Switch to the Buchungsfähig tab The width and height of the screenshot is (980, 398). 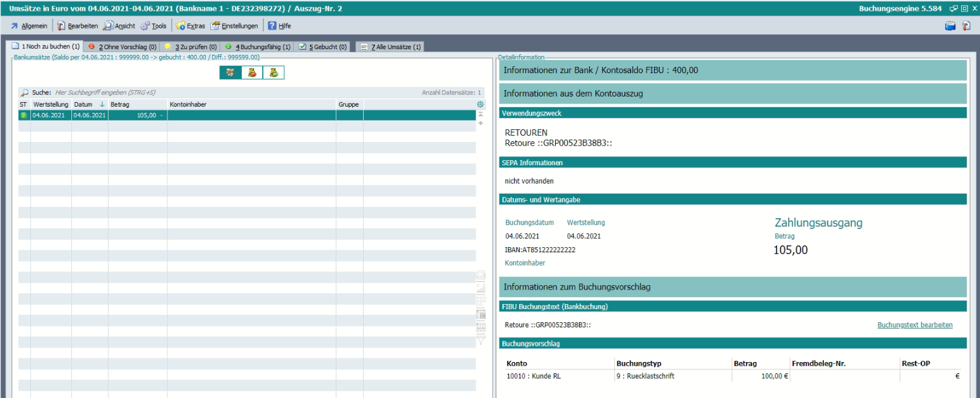coord(258,47)
